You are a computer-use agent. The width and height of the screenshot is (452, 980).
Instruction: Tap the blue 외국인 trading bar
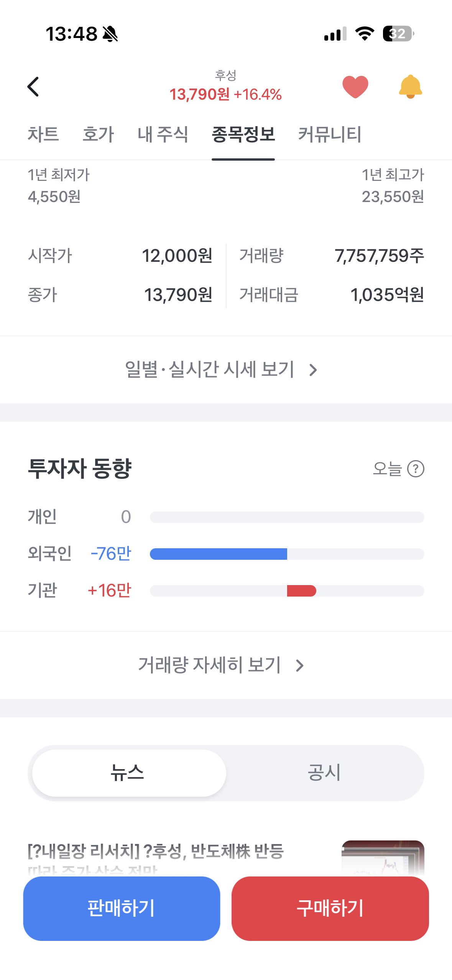(x=219, y=554)
